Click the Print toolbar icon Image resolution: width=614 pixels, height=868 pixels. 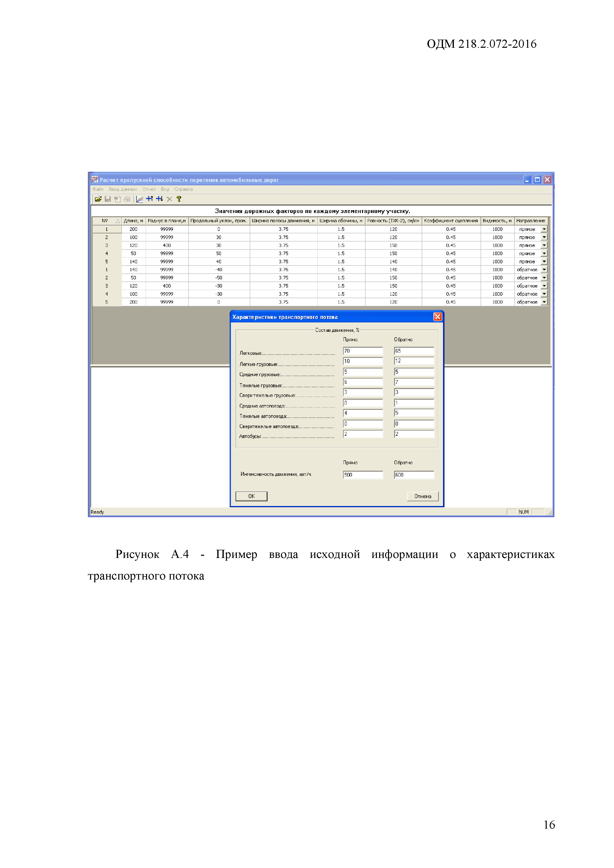(127, 199)
